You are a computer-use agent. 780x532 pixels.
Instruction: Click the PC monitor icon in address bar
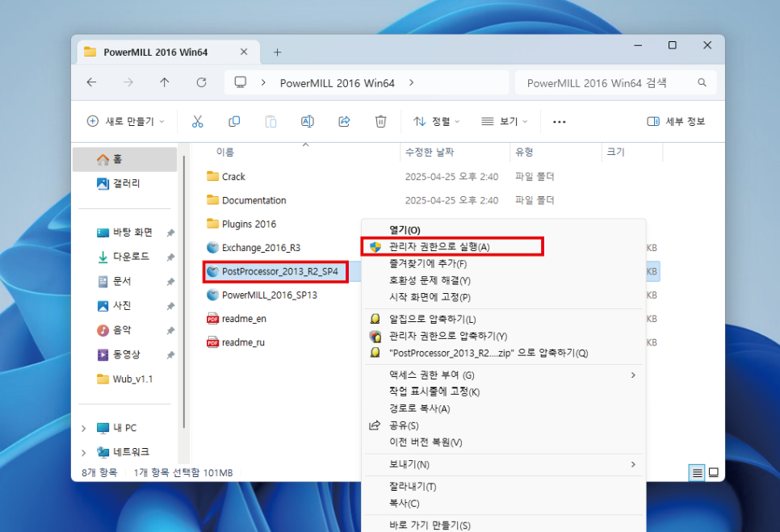click(241, 82)
